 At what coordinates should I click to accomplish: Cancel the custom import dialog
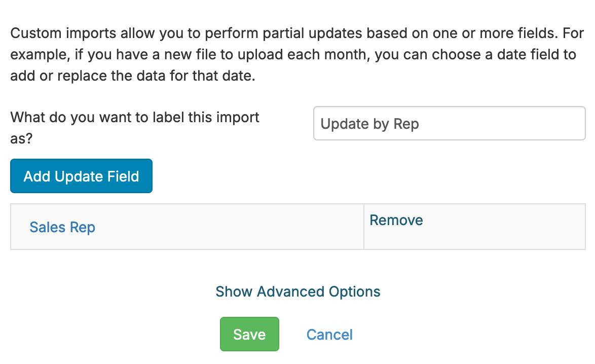tap(329, 335)
